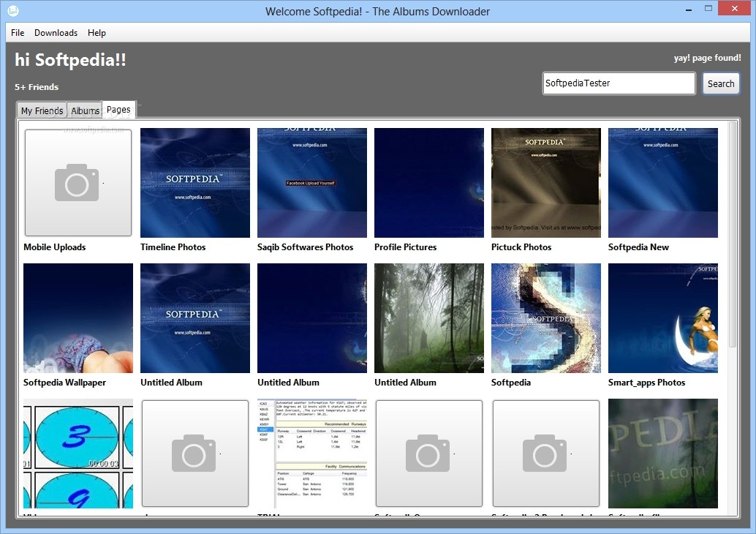Image resolution: width=756 pixels, height=534 pixels.
Task: Click the Softpedia Wallpaper label
Action: click(64, 383)
